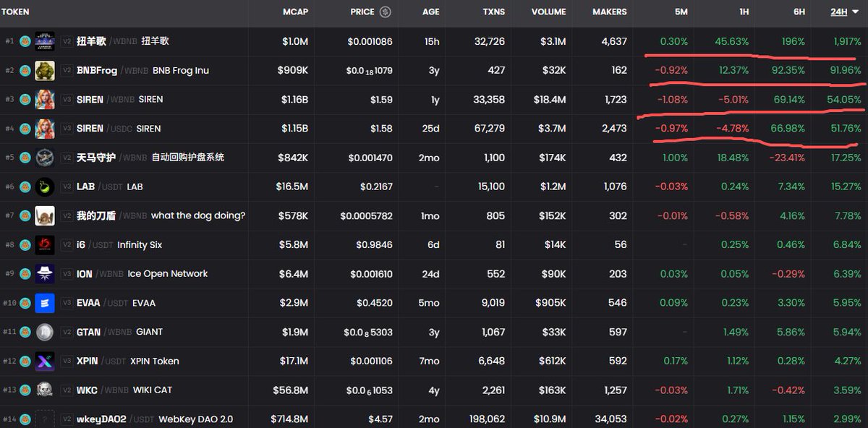Viewport: 868px width, 428px height.
Task: Toggle the price currency dollar icon
Action: (x=386, y=12)
